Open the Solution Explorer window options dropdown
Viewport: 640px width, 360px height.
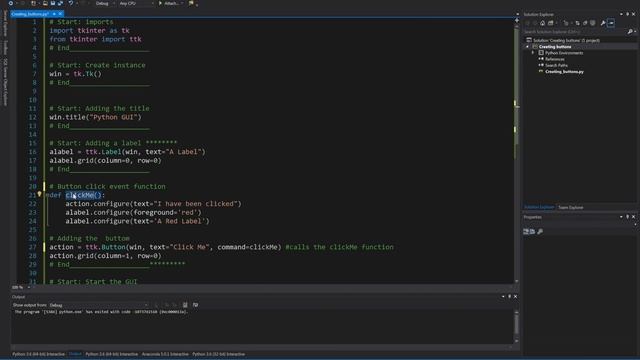621,14
